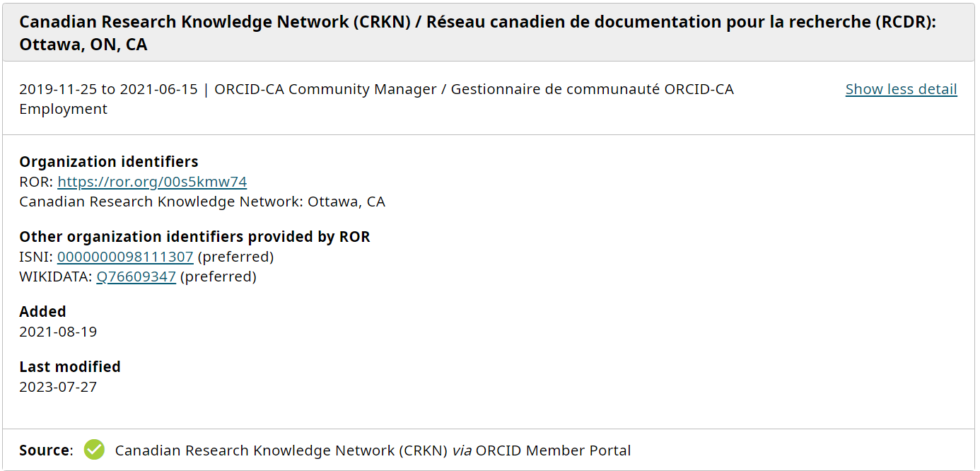
Task: View the ISNI identifier 0000000098111307
Action: [124, 257]
